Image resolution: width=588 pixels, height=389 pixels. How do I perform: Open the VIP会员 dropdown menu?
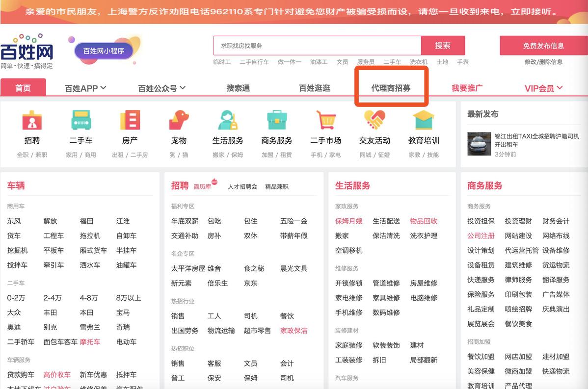pyautogui.click(x=543, y=88)
